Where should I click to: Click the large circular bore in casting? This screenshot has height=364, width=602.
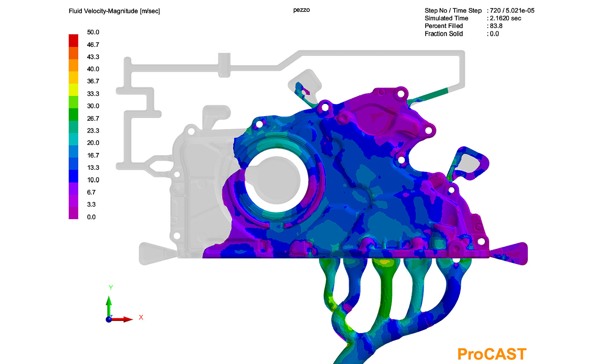tap(276, 180)
